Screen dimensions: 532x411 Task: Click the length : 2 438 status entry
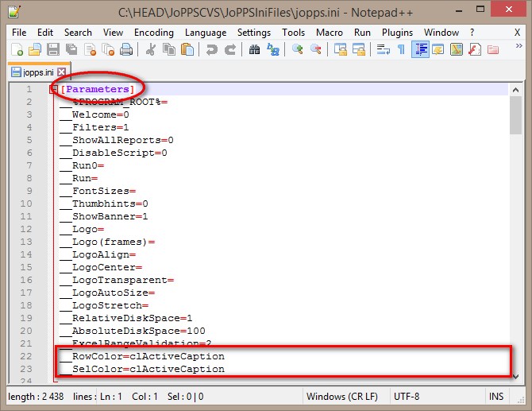36,397
